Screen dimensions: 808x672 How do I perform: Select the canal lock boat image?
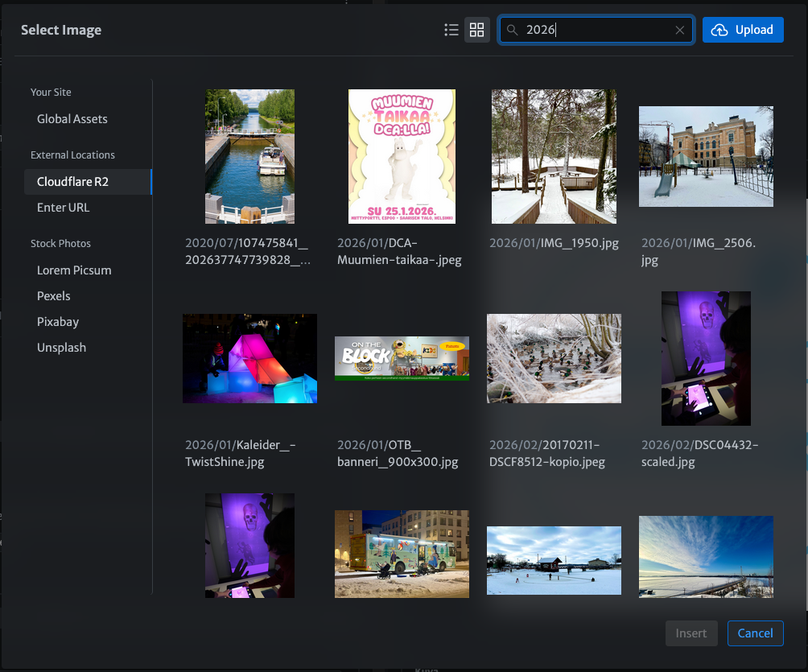[x=249, y=156]
